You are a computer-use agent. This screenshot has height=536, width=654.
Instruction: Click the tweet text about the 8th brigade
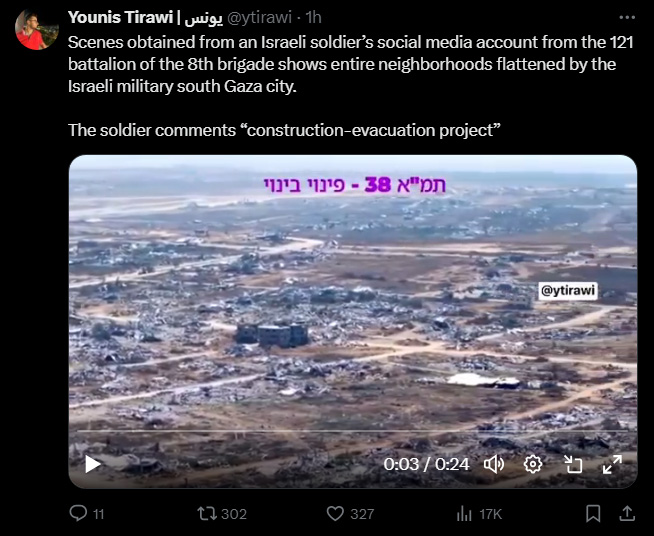coord(350,64)
